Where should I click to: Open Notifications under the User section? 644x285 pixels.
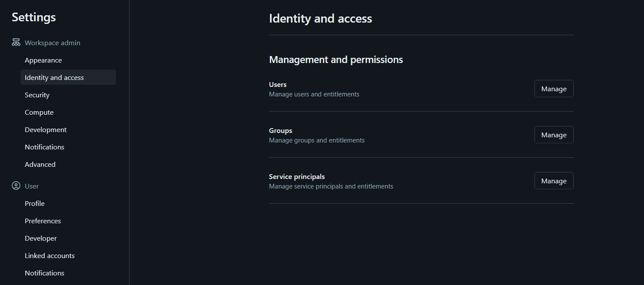(44, 273)
